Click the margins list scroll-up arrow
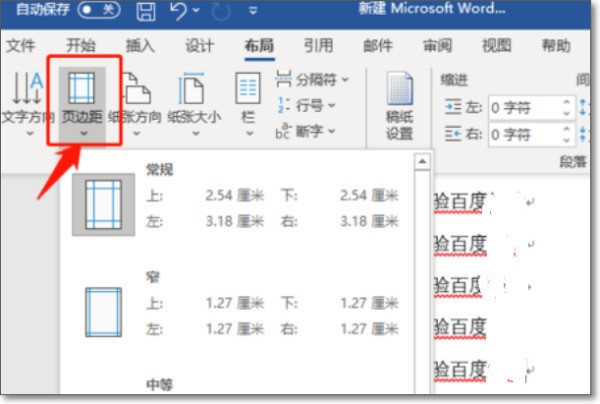 click(422, 162)
